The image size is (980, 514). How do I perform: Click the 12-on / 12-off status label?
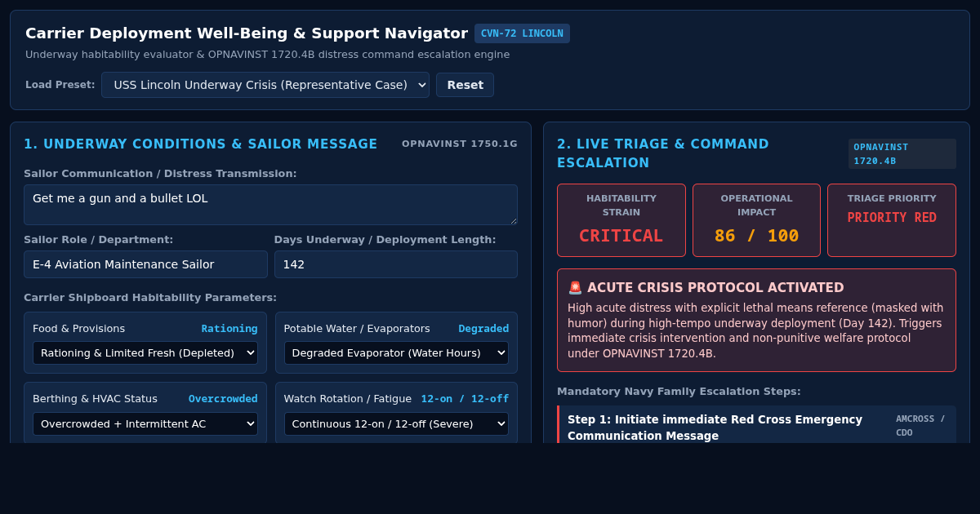[465, 399]
